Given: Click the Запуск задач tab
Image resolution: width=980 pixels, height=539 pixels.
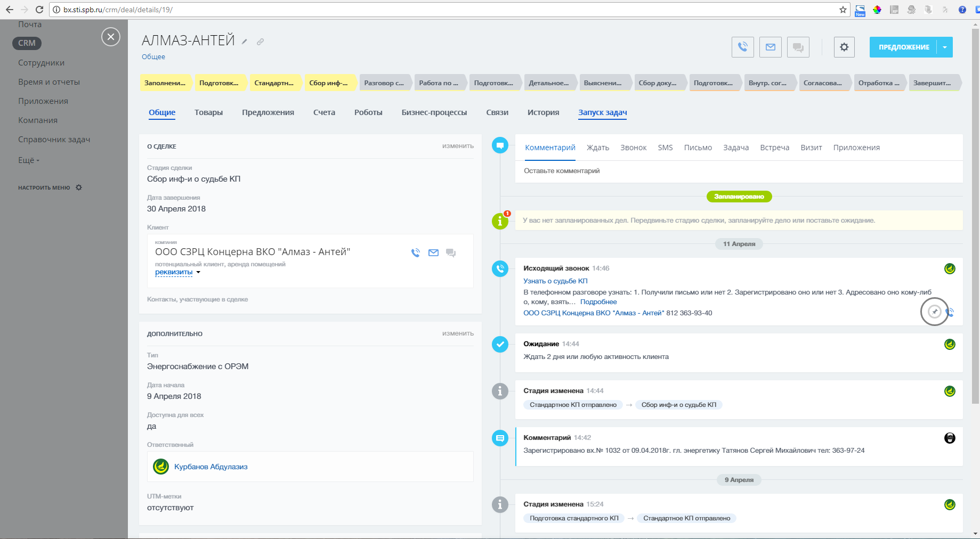Looking at the screenshot, I should (x=603, y=112).
